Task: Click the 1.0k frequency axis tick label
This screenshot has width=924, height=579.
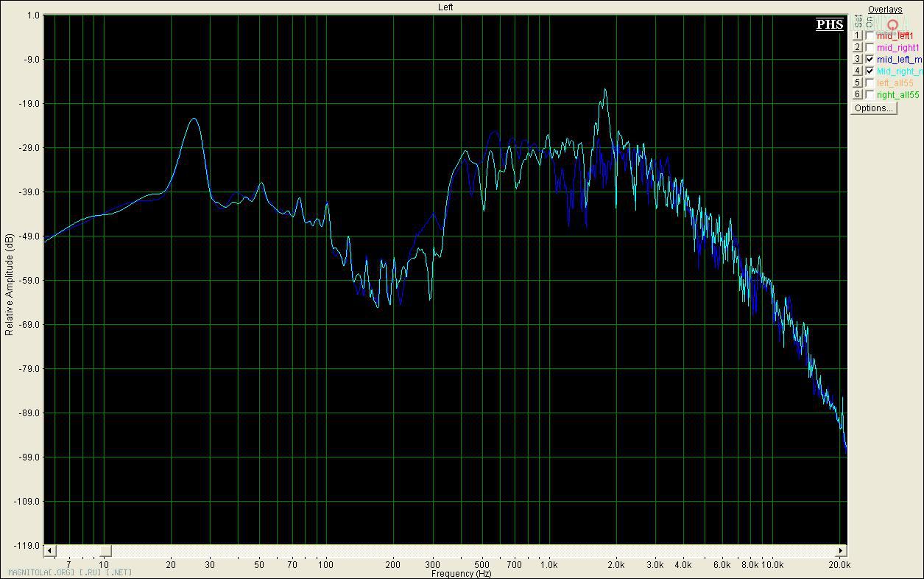Action: click(x=549, y=565)
